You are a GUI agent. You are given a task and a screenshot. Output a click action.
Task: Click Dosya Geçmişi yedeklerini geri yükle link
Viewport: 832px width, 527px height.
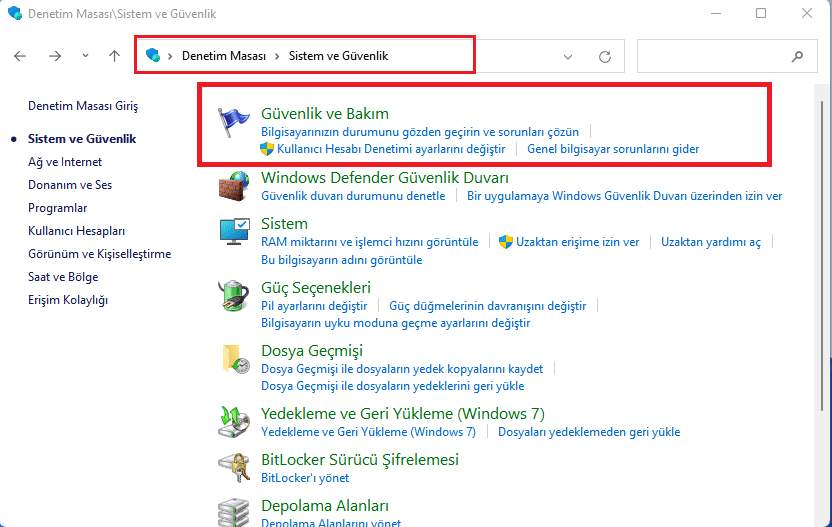pos(393,386)
